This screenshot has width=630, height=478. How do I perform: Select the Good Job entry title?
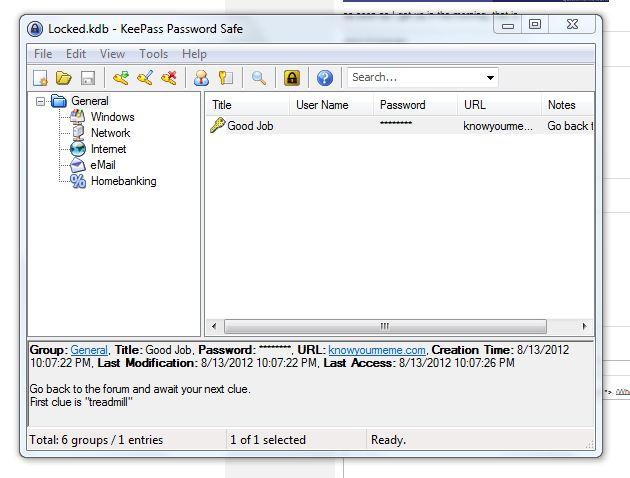250,126
